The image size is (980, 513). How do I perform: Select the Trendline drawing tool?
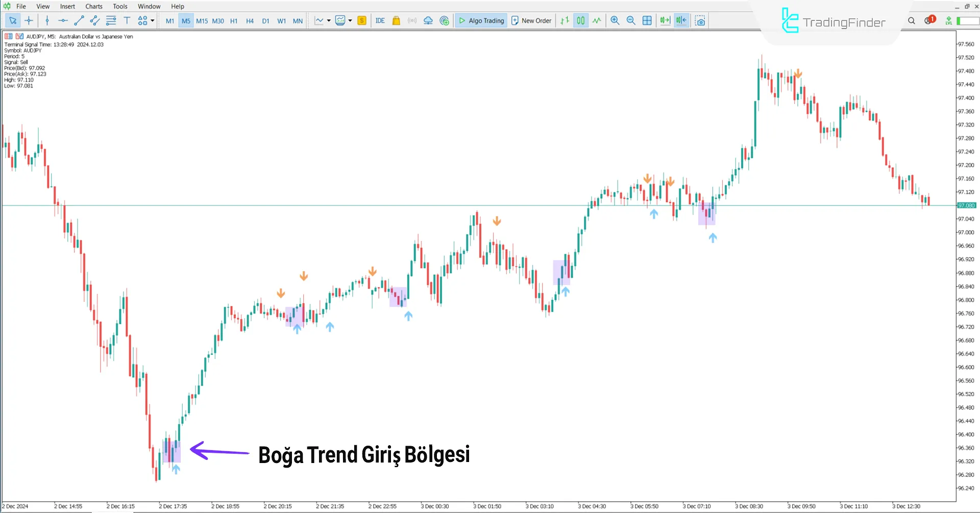[79, 20]
